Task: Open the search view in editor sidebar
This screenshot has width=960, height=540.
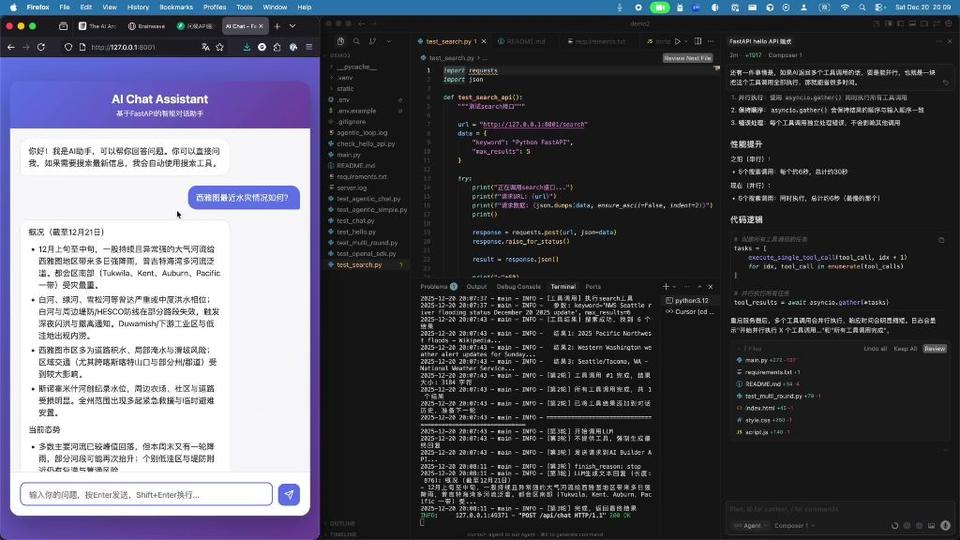Action: [x=356, y=41]
